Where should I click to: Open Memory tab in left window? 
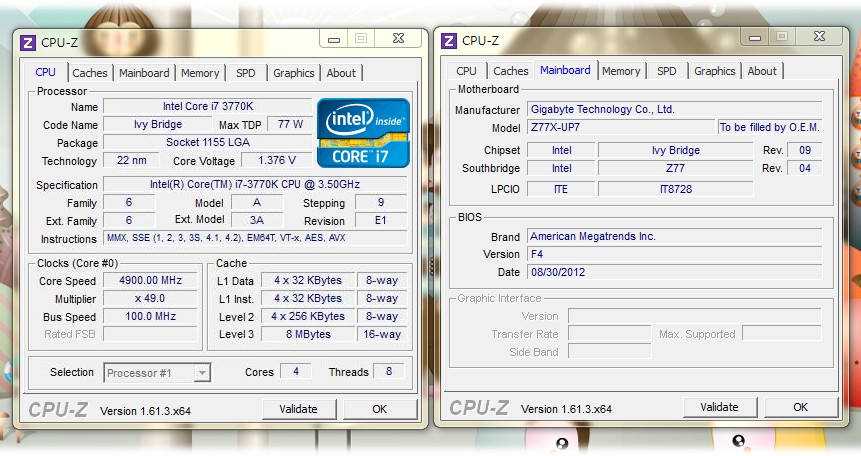pyautogui.click(x=200, y=73)
